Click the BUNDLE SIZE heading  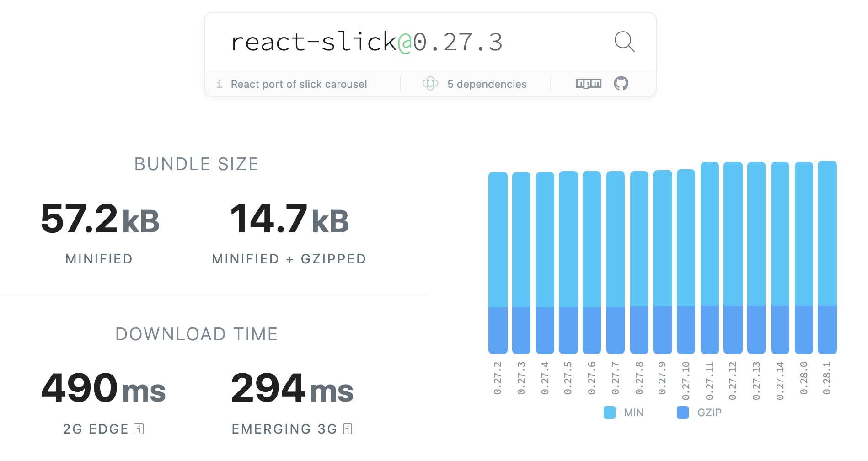point(197,164)
